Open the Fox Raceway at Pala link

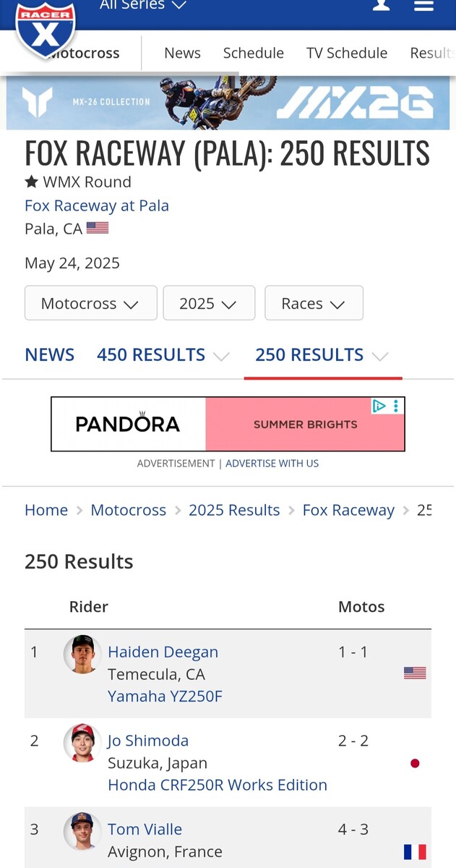(x=97, y=205)
